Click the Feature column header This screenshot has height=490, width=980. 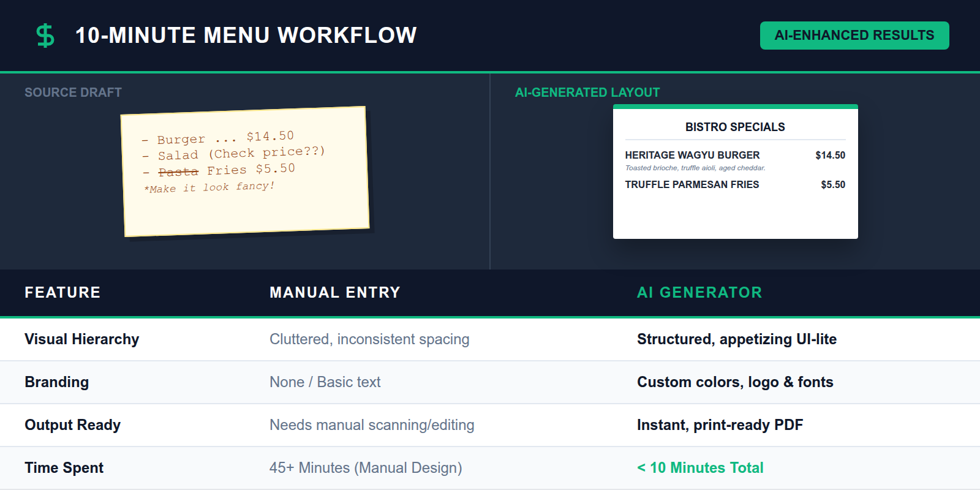pos(62,293)
